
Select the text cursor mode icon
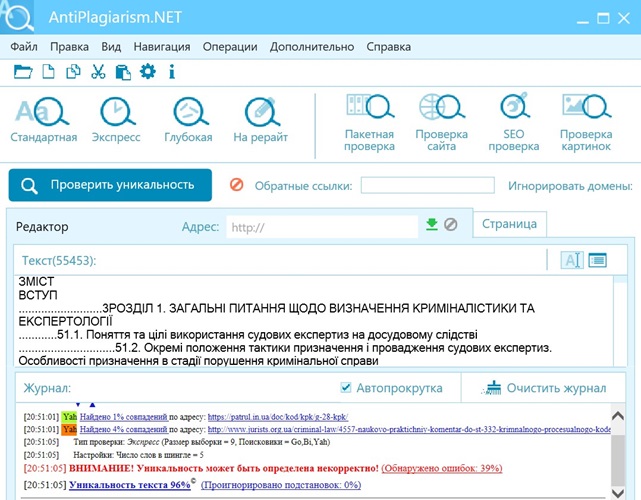(x=572, y=260)
